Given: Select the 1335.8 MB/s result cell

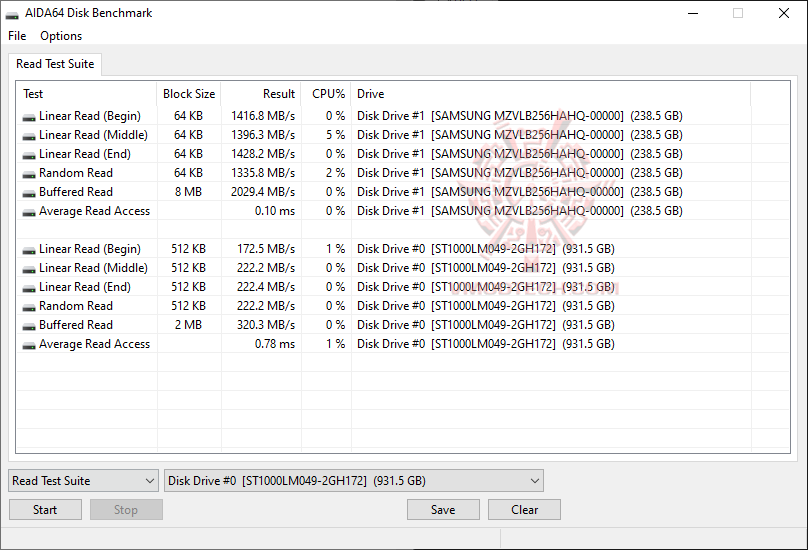Looking at the screenshot, I should (x=263, y=173).
